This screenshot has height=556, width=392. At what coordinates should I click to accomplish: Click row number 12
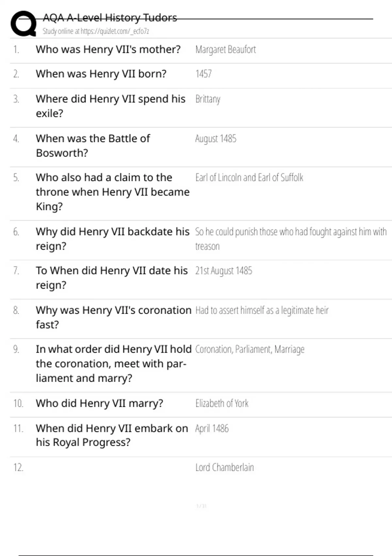pyautogui.click(x=18, y=468)
